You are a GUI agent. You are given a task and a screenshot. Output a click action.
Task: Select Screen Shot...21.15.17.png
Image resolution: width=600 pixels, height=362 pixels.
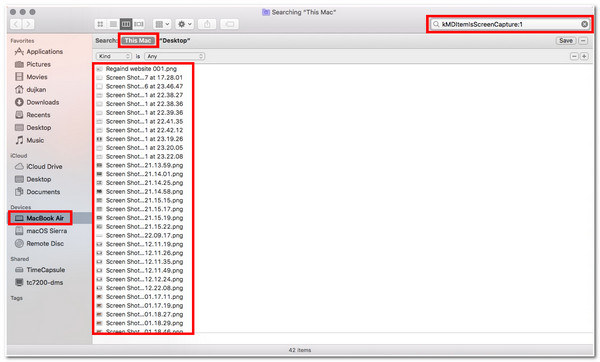tap(144, 209)
